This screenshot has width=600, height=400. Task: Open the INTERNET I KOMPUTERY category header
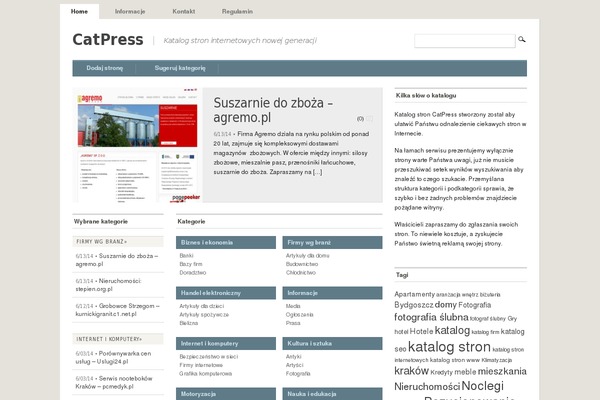118,339
